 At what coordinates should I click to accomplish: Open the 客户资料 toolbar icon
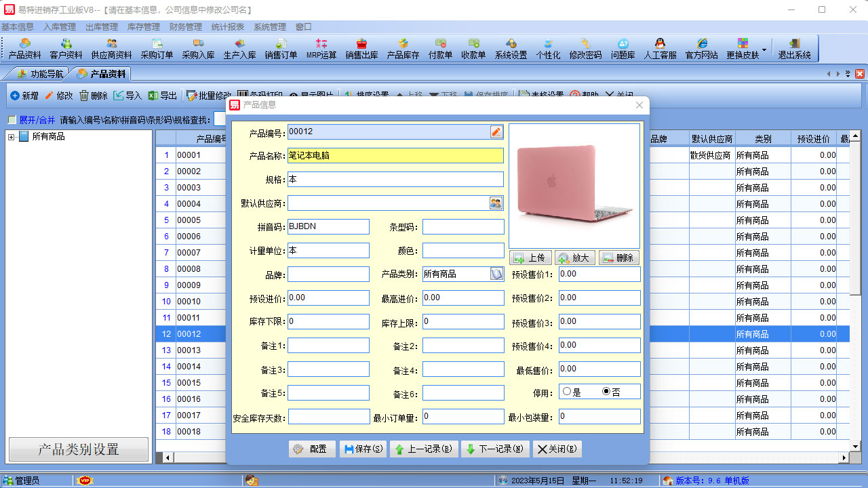[x=66, y=48]
